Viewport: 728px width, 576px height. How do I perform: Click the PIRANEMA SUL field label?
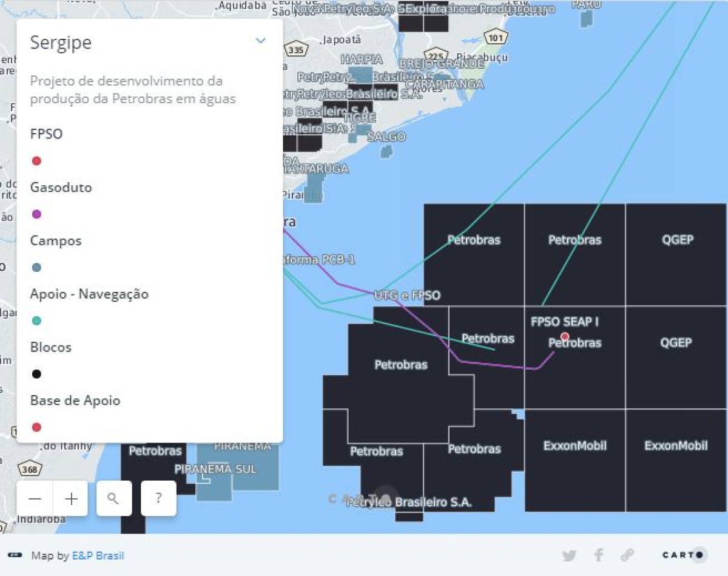tap(215, 469)
